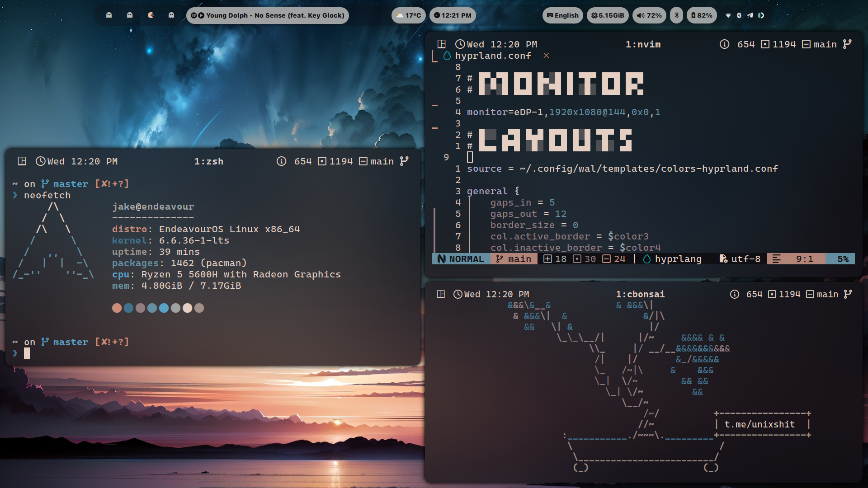Click the 12:21 PM clock widget

click(453, 15)
